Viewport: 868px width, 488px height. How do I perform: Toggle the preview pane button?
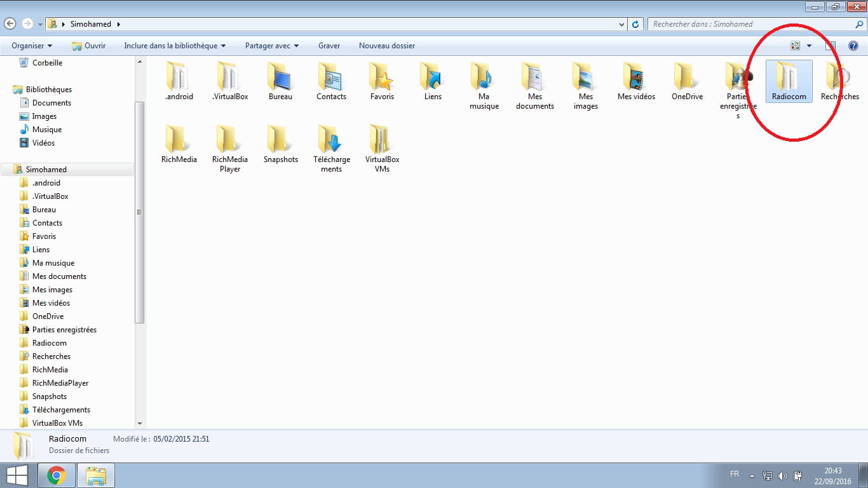click(830, 46)
